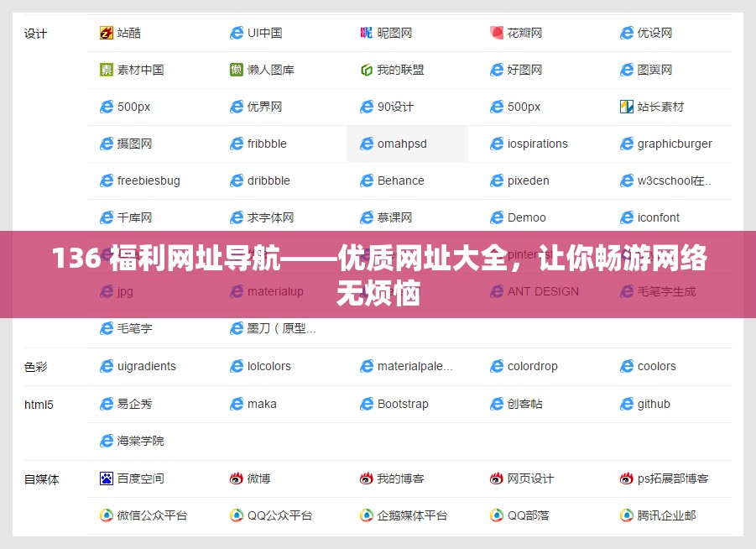Click the Weibo icon beside ps拓展部博客
This screenshot has height=549, width=756.
point(626,478)
